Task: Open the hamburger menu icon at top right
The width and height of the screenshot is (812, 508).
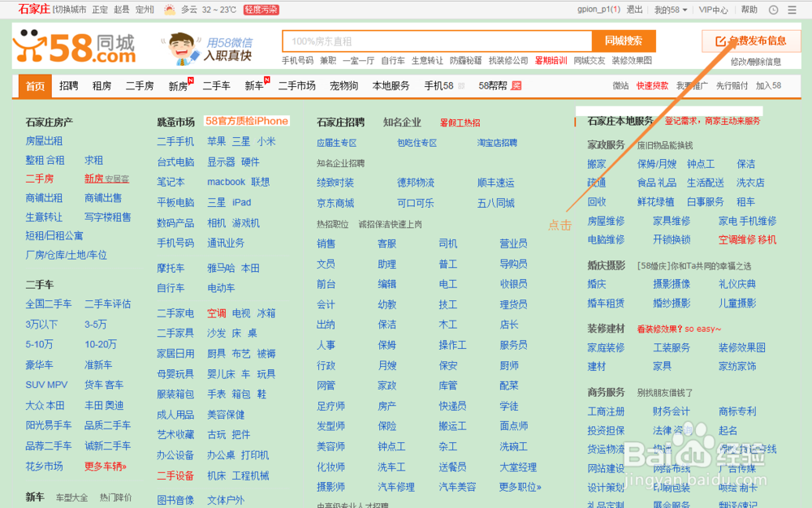Action: point(792,10)
